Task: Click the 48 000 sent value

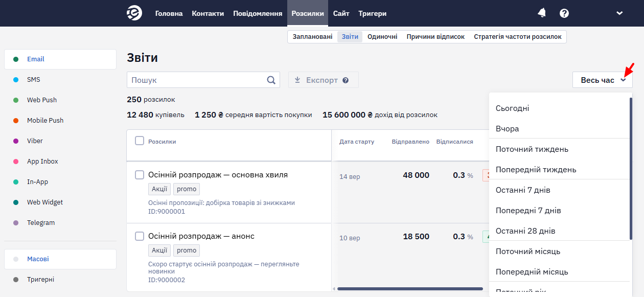Action: click(416, 175)
